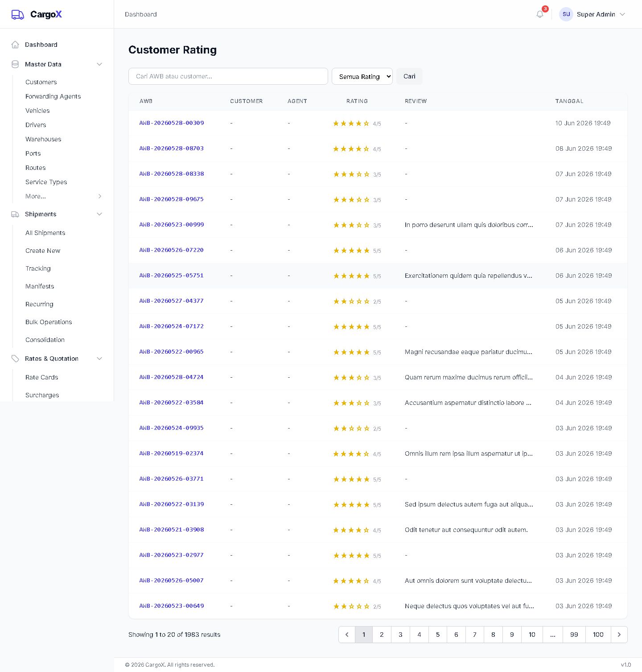Click review 'Magni recusandae eaque pariatur'
Image resolution: width=642 pixels, height=672 pixels.
coord(469,352)
